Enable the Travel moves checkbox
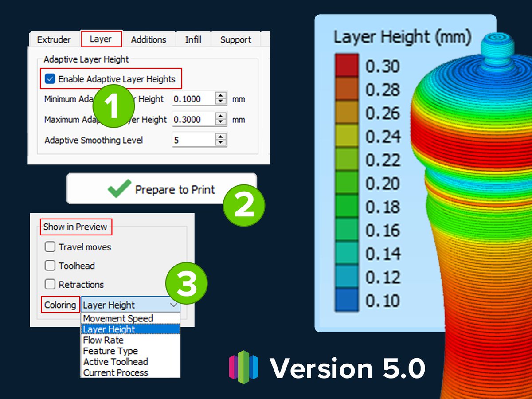The image size is (532, 399). [x=50, y=247]
